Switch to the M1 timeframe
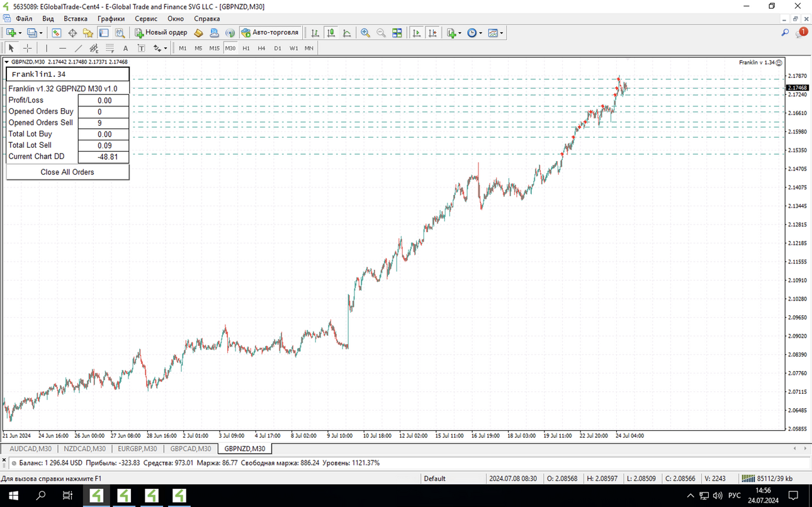Image resolution: width=812 pixels, height=507 pixels. (x=183, y=48)
